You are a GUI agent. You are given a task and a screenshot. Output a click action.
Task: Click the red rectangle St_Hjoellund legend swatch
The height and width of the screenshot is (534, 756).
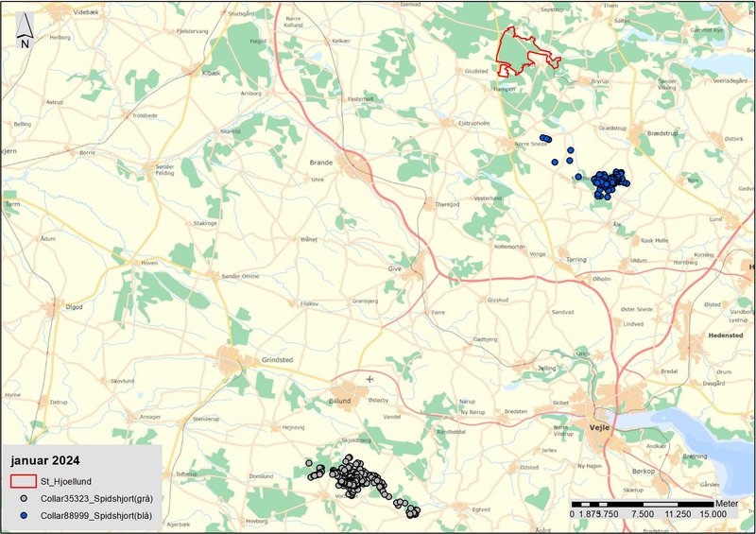[21, 482]
